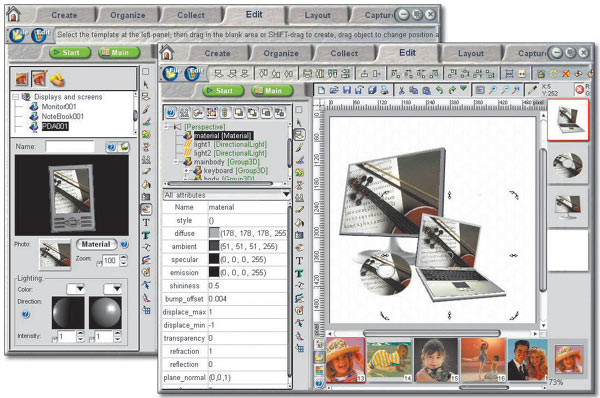
Task: Select the material [Material] tree row
Action: pyautogui.click(x=223, y=135)
